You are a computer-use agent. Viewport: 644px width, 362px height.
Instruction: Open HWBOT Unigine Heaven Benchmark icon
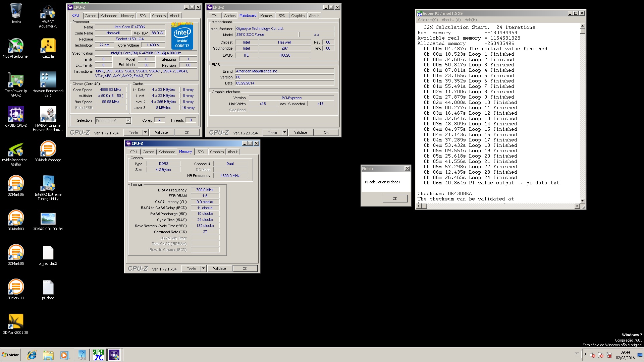point(48,119)
